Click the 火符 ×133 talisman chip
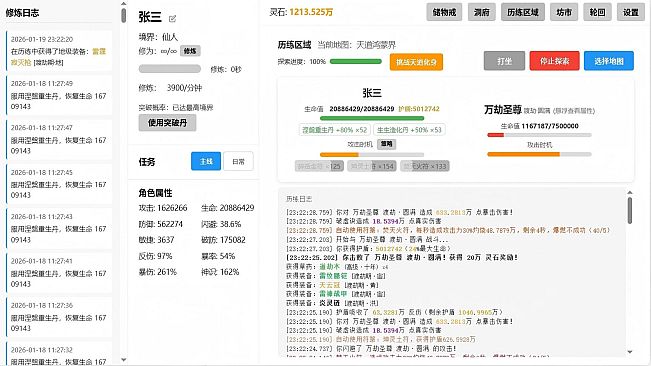Screen dimensions: 651x366 tap(425, 166)
